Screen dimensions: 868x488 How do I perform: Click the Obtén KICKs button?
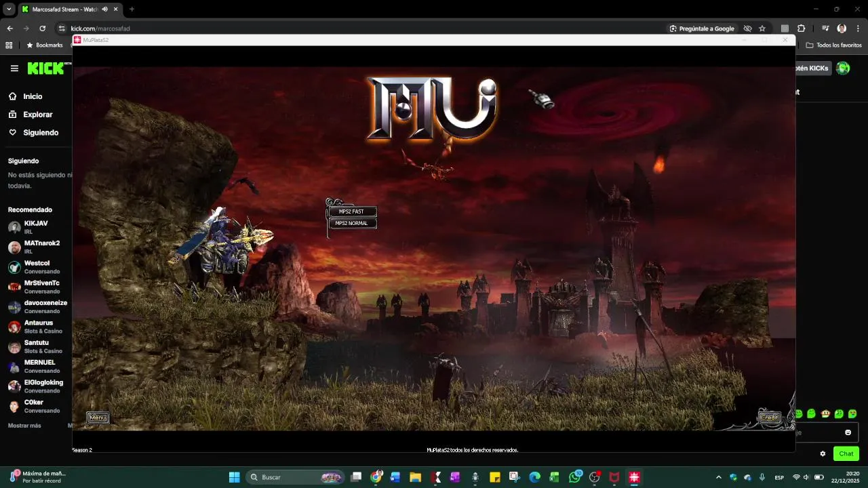812,68
